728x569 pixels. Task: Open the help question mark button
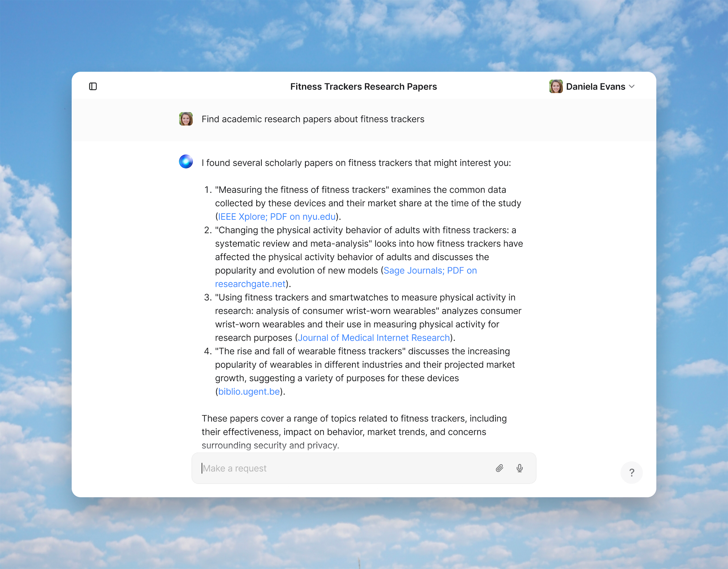[632, 472]
